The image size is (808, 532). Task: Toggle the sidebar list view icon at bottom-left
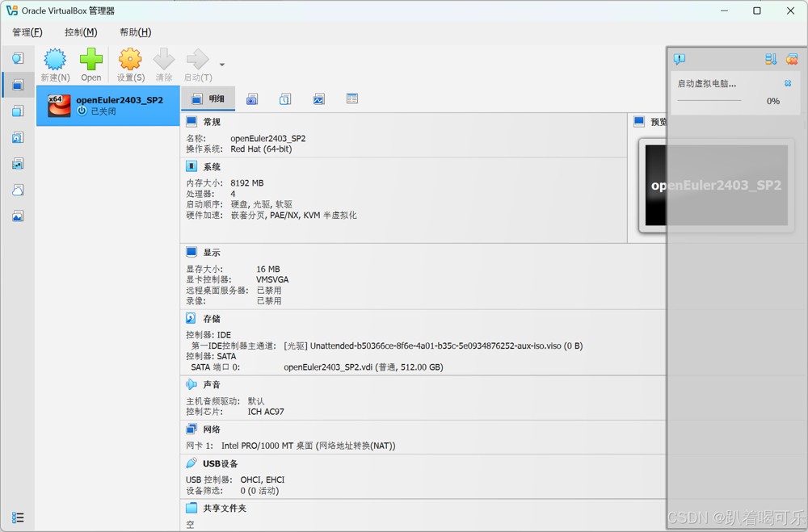(x=18, y=517)
